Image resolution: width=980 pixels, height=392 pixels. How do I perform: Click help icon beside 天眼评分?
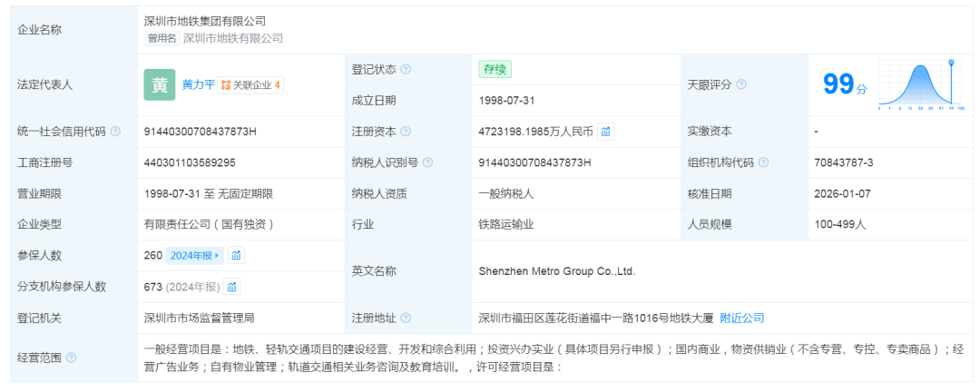click(x=741, y=85)
